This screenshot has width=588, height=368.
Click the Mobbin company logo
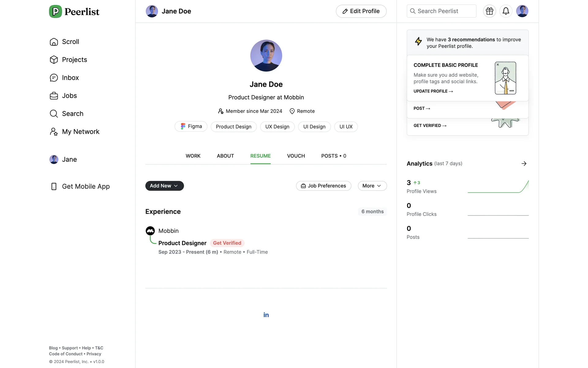pyautogui.click(x=150, y=231)
